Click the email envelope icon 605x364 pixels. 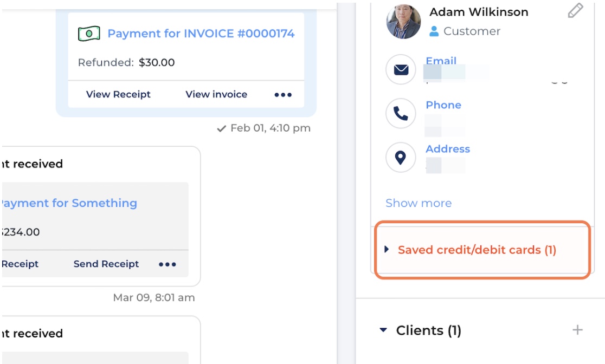coord(401,69)
